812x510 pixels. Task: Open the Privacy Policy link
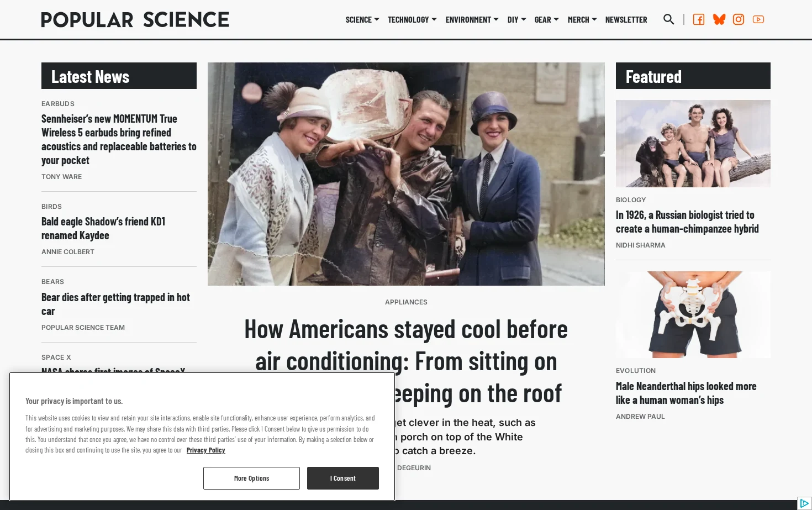206,450
